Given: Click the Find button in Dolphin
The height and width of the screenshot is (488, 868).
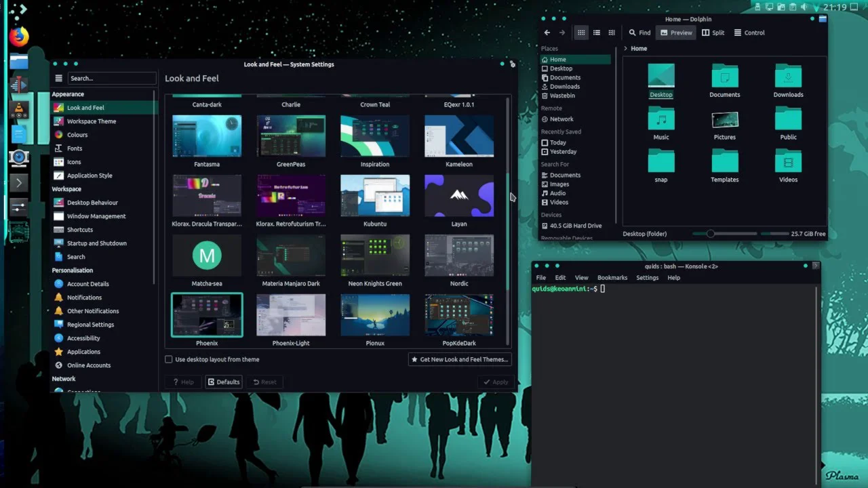Looking at the screenshot, I should [639, 33].
